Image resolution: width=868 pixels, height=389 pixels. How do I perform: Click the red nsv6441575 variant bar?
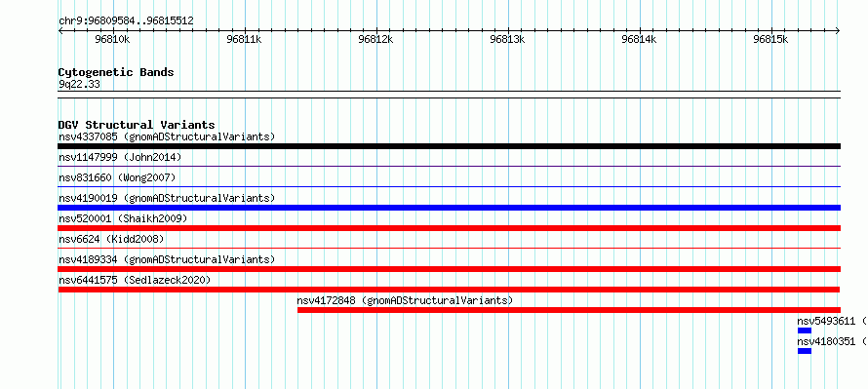coord(449,290)
